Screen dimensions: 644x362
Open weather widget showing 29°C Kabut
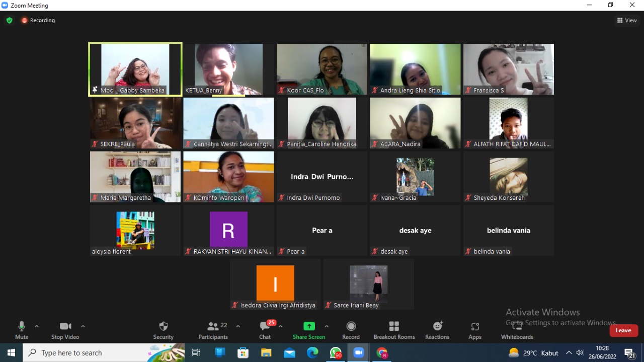pyautogui.click(x=533, y=352)
